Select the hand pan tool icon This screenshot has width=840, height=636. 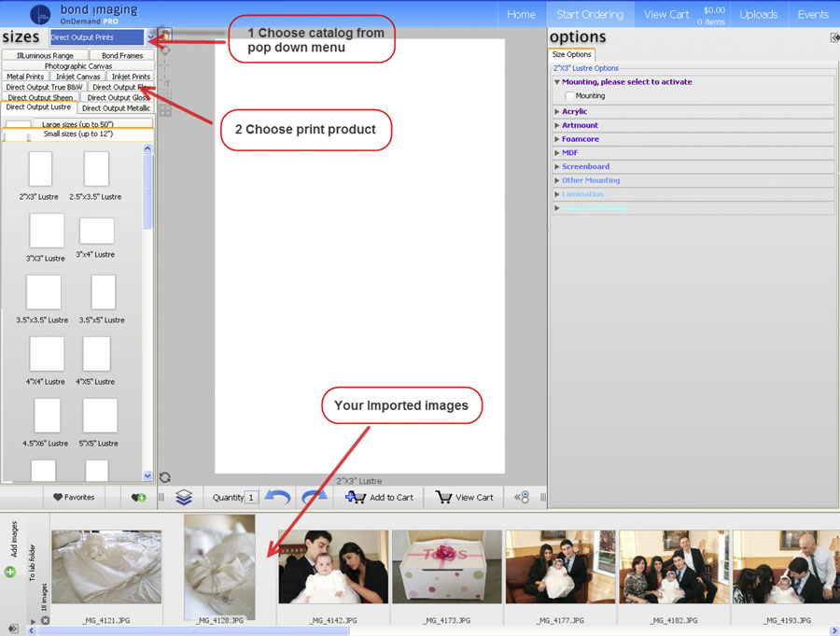point(165,34)
